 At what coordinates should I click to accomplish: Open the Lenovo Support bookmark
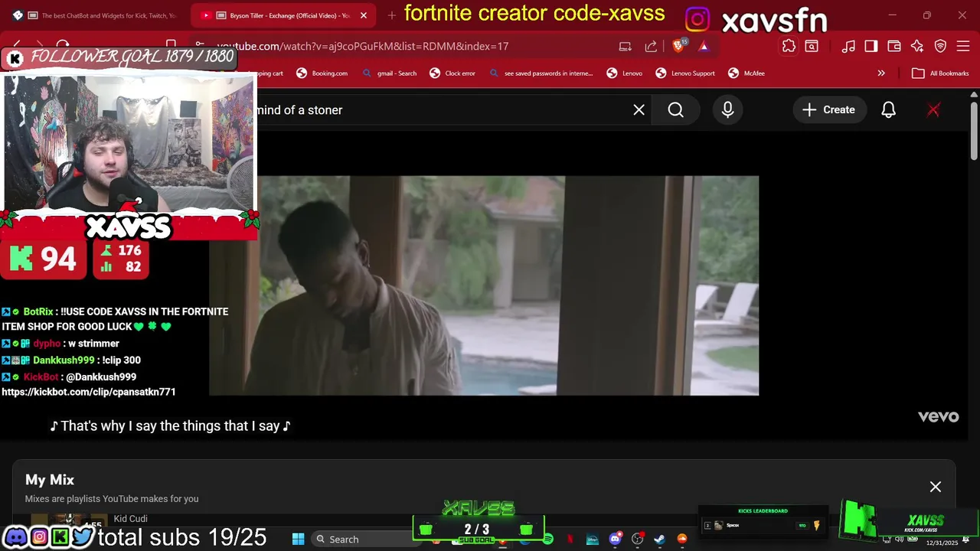click(685, 73)
